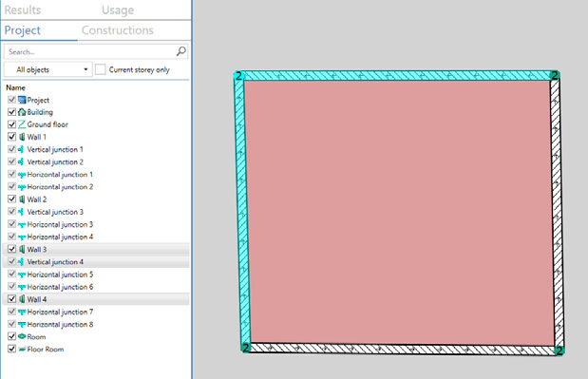
Task: Click the Wall 1 icon
Action: pyautogui.click(x=22, y=137)
